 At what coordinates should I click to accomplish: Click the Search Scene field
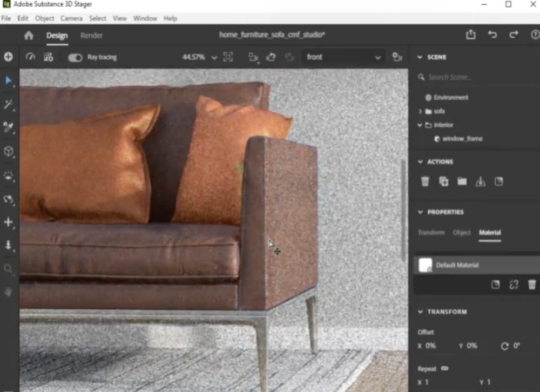tap(478, 77)
